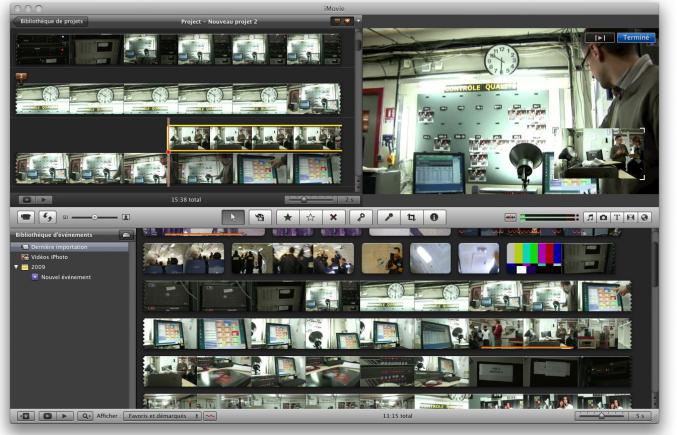Click the 11:15 total duration text

click(397, 416)
